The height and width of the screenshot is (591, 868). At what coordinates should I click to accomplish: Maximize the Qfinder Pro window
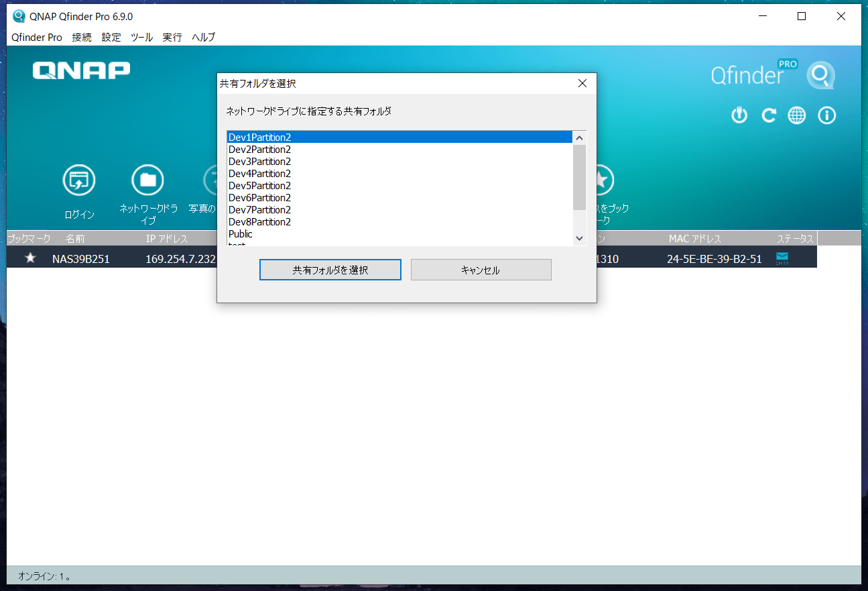click(802, 16)
